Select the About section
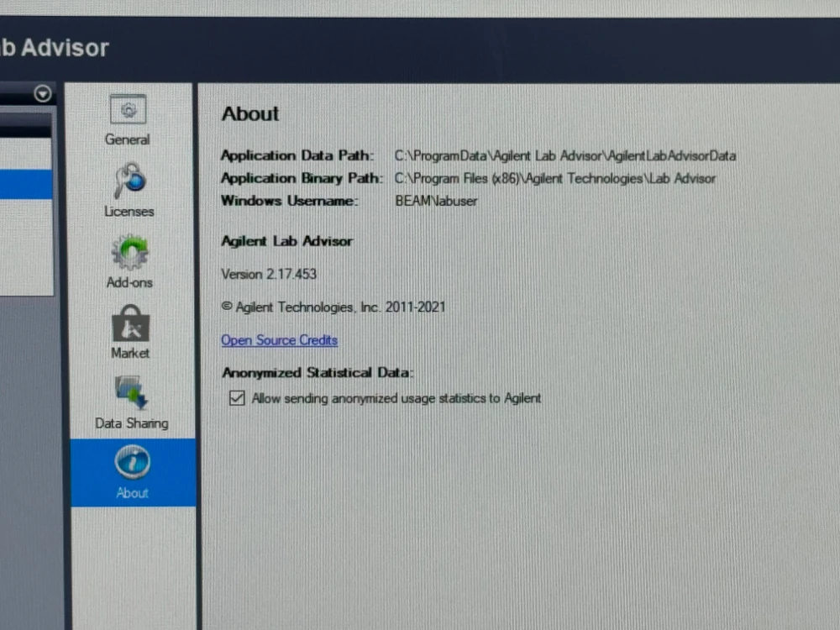This screenshot has height=630, width=840. pyautogui.click(x=133, y=472)
